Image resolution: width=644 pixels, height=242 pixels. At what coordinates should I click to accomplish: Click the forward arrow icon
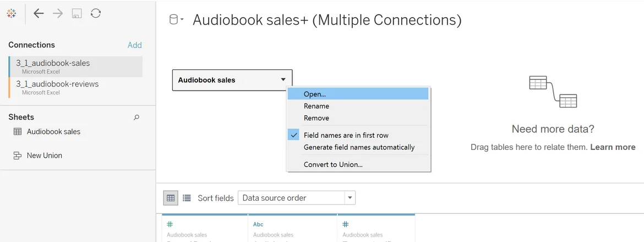click(x=58, y=14)
